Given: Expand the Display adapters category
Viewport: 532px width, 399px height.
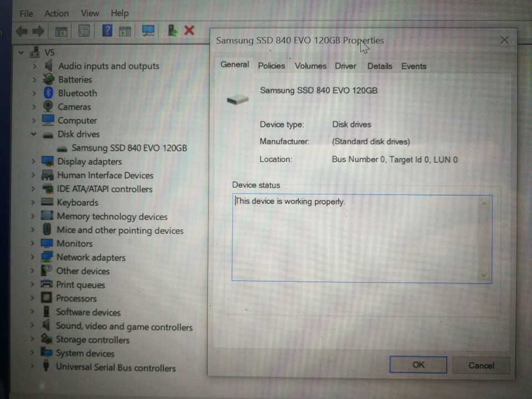Looking at the screenshot, I should (x=33, y=161).
